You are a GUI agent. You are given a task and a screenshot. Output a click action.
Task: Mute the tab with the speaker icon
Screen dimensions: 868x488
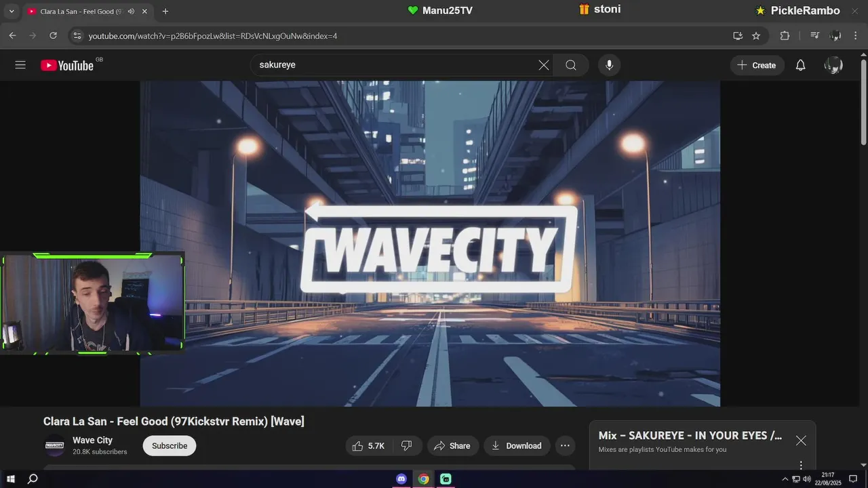[x=131, y=12]
